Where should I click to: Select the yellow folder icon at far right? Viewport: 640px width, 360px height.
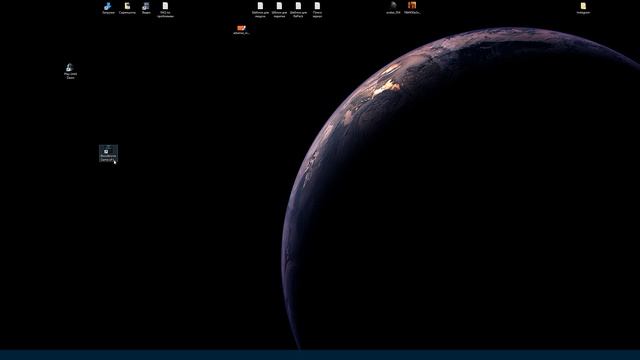point(583,8)
